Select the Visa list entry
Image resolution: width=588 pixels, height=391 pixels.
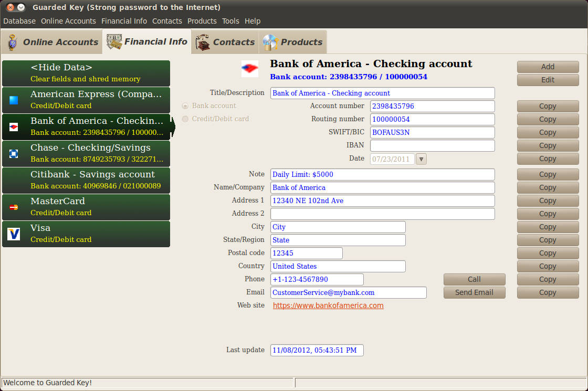point(86,234)
